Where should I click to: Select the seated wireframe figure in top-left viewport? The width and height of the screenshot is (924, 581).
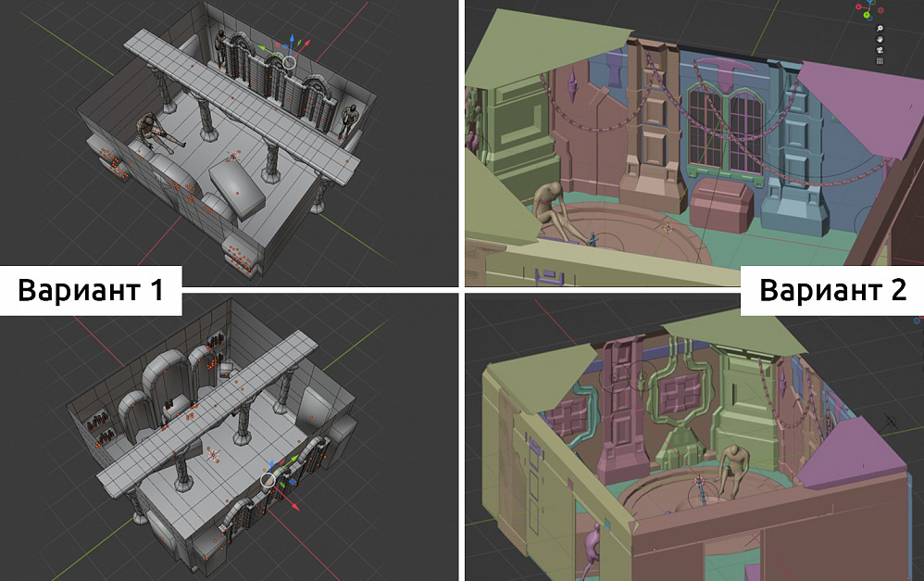point(157,133)
